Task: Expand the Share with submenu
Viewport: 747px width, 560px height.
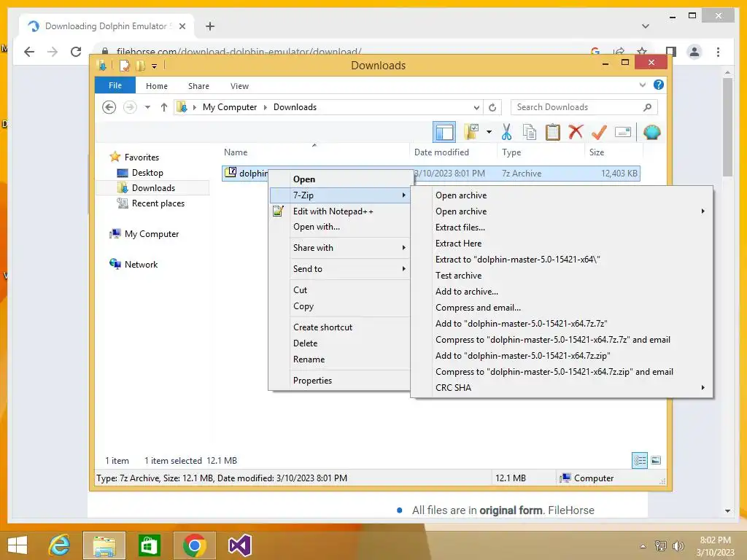Action: 340,248
